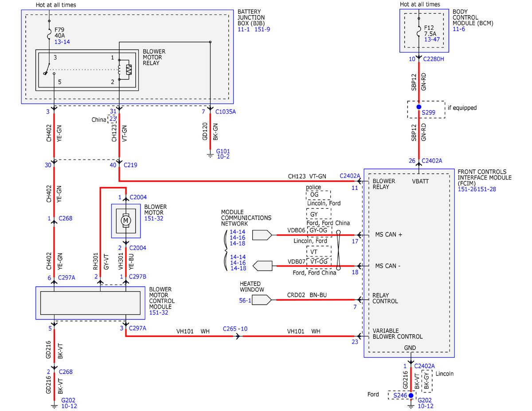
Task: Open C2402A connector at pin 26
Action: pyautogui.click(x=432, y=161)
